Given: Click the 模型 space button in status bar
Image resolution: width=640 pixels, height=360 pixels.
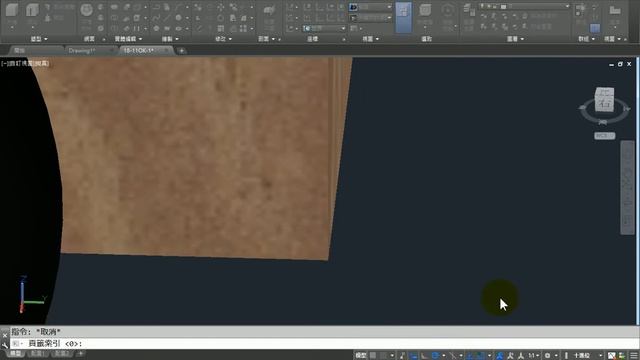Looking at the screenshot, I should pos(360,356).
